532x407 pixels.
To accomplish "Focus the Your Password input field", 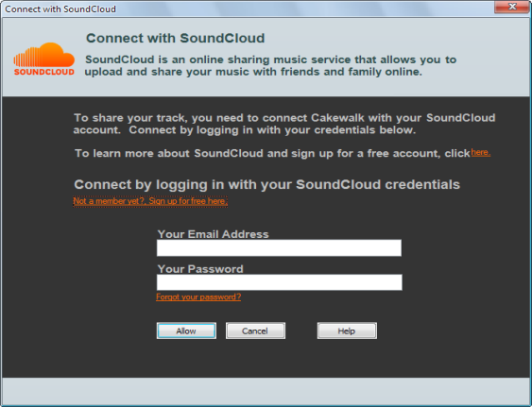I will [280, 282].
